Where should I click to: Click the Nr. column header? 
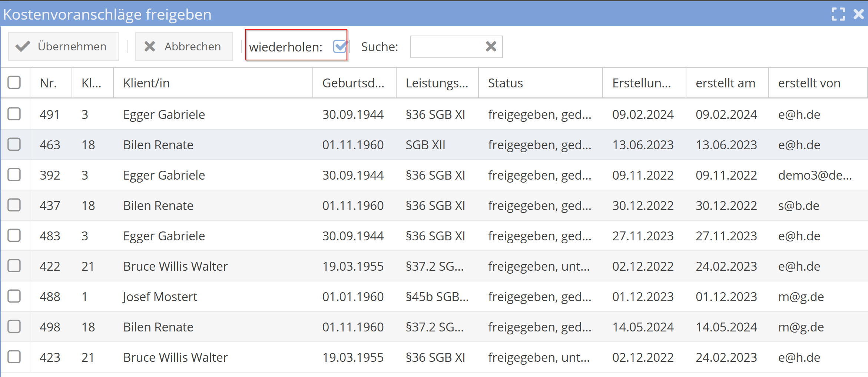coord(49,83)
